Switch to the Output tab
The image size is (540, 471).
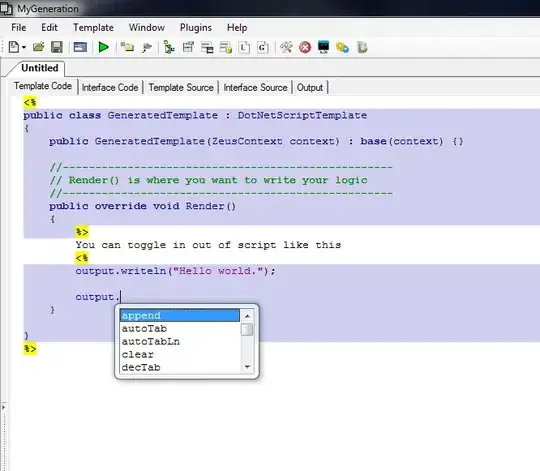[310, 87]
